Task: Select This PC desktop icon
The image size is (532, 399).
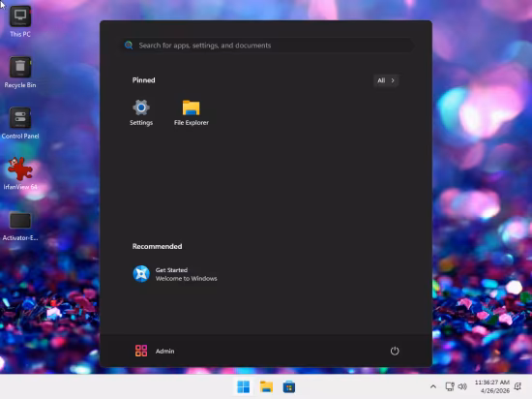Action: (20, 21)
